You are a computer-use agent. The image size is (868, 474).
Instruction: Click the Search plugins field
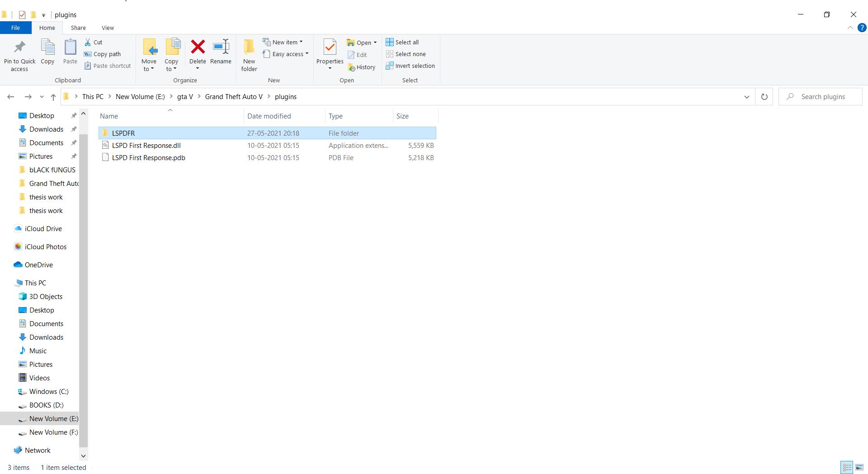[821, 97]
